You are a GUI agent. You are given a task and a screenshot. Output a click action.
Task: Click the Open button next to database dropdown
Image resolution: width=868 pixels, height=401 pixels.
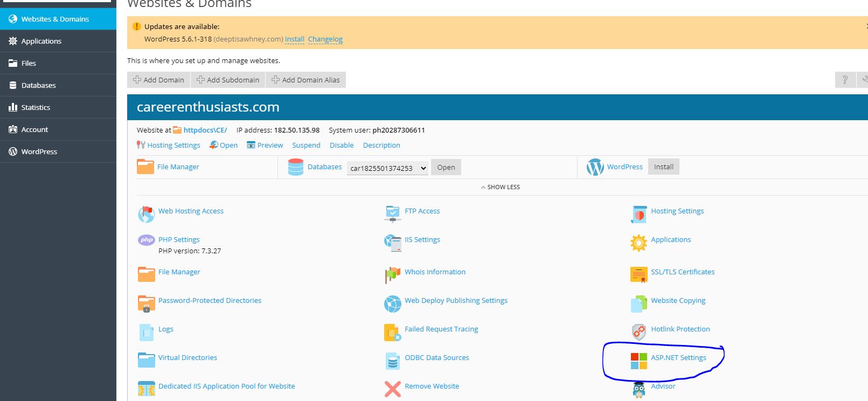point(446,167)
